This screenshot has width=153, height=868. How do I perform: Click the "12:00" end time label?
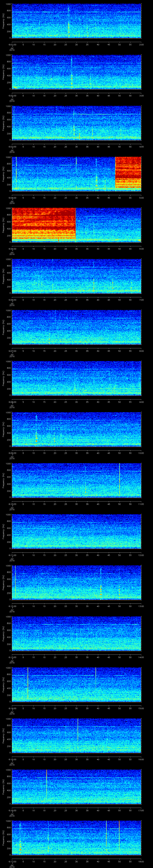tap(141, 555)
